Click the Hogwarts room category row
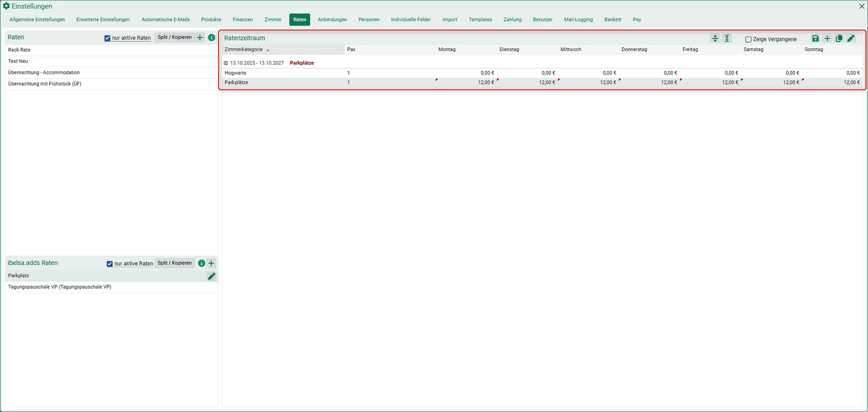 542,73
